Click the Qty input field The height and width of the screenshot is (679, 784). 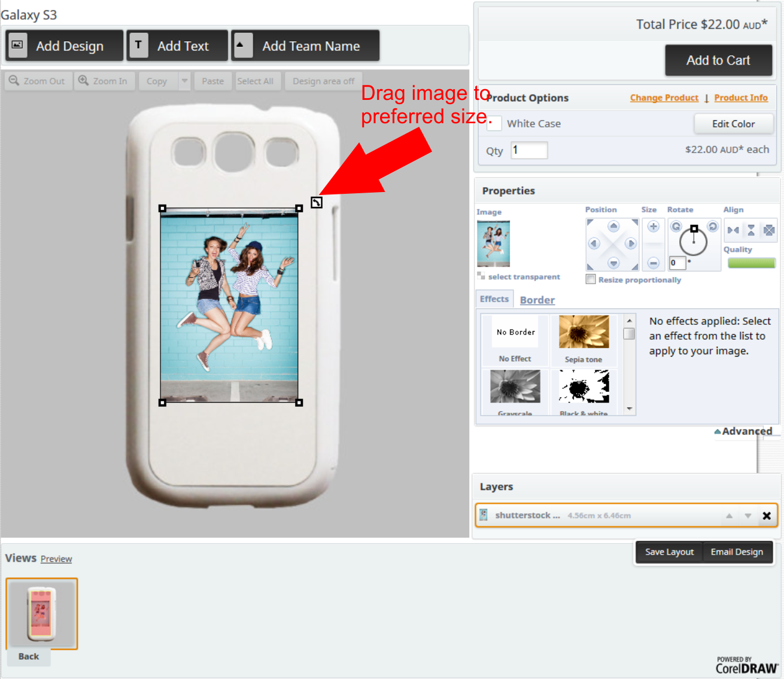(529, 150)
